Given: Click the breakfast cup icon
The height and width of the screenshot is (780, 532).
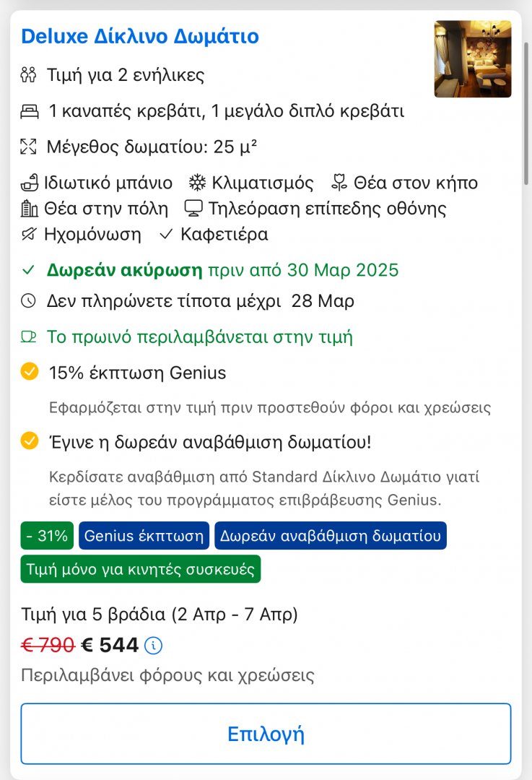Looking at the screenshot, I should 28,337.
